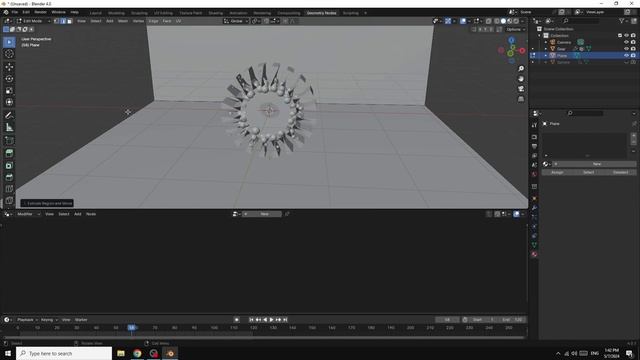The image size is (640, 360).
Task: Select the Transform tool
Action: point(9,102)
